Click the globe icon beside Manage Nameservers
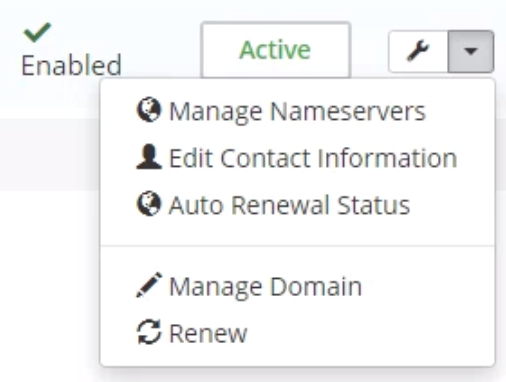Viewport: 506px width, 382px height. click(149, 110)
